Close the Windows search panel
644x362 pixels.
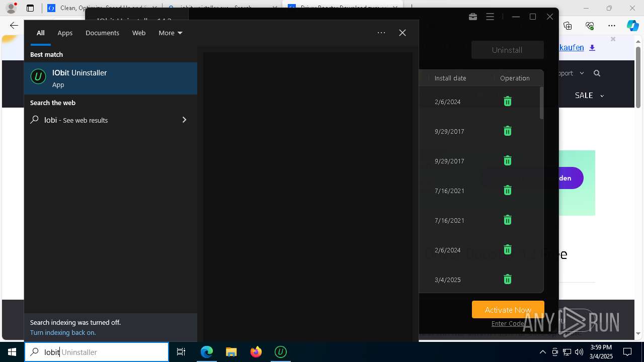pos(403,33)
